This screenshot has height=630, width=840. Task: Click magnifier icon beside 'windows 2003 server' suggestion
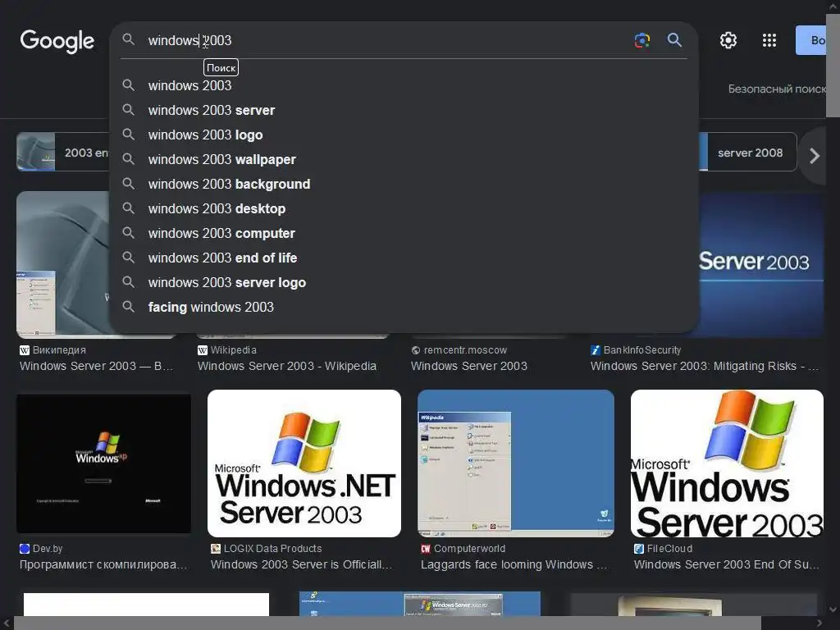129,110
